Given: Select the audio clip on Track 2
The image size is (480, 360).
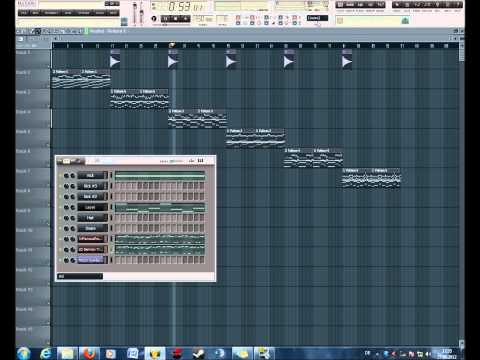Looking at the screenshot, I should [x=81, y=79].
